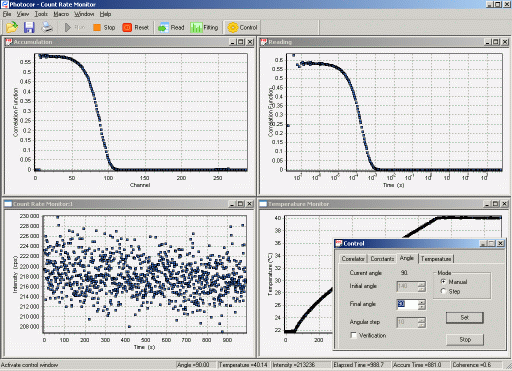Screen dimensions: 512x371
Task: Adjust the Initial angle spinner arrows
Action: tap(422, 286)
